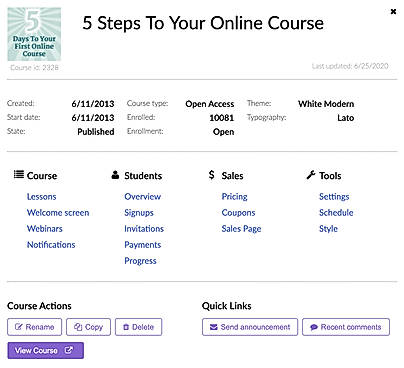This screenshot has height=368, width=404.
Task: Open course Settings under Tools
Action: coord(334,197)
